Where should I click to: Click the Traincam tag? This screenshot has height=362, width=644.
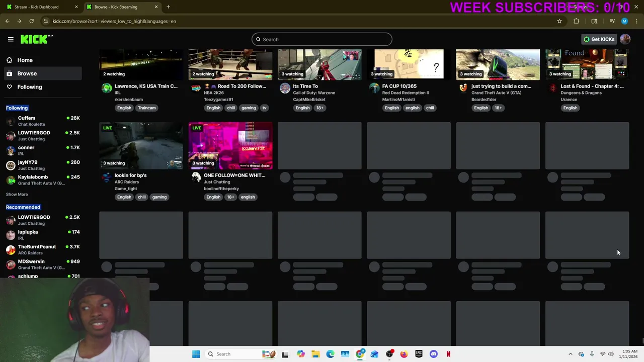pos(147,108)
